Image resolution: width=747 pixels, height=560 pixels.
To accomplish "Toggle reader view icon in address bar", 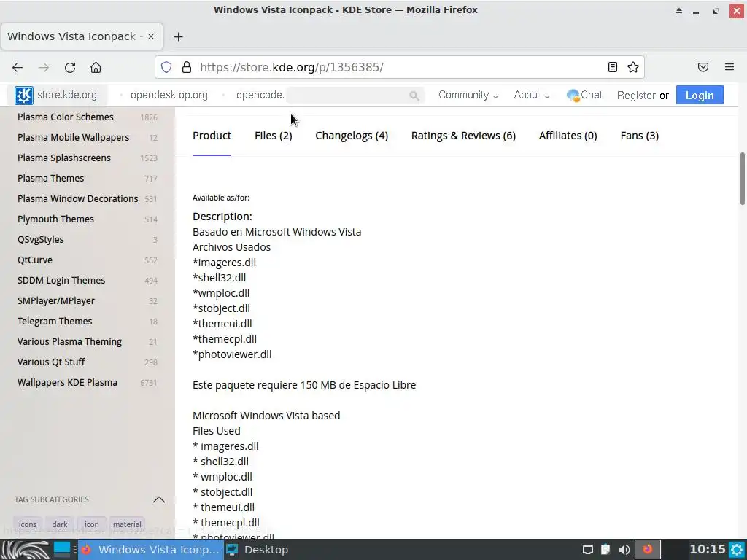I will coord(613,67).
